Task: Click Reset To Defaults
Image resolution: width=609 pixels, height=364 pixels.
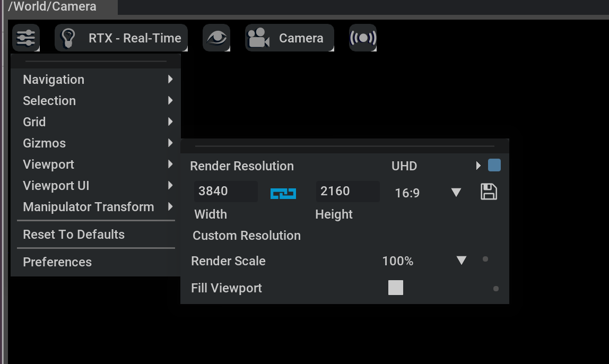Action: (x=74, y=235)
